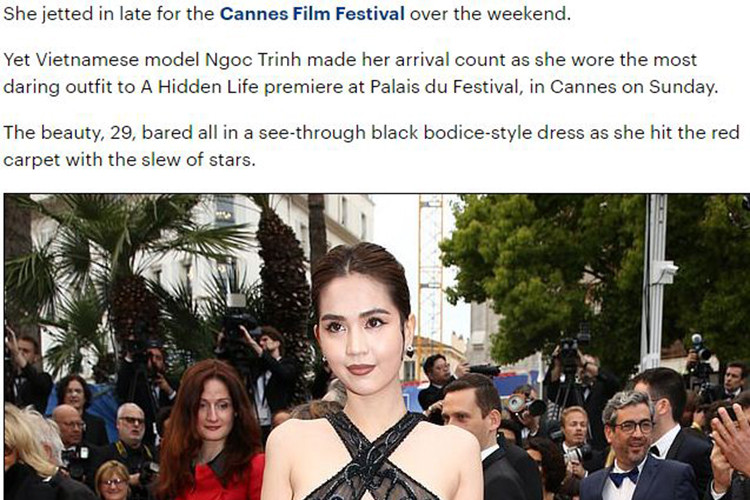Screen dimensions: 750x500
Task: Click the words 'A Hidden Life' in text
Action: coord(199,87)
